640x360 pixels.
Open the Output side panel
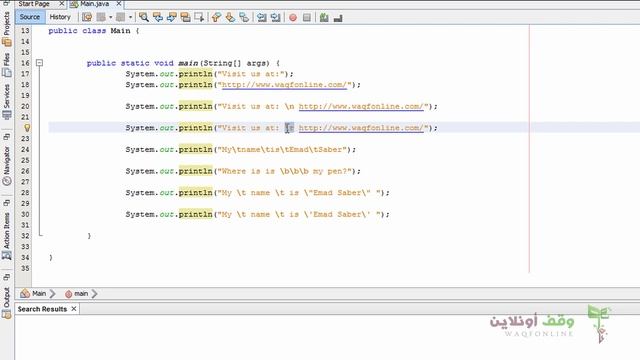click(7, 302)
